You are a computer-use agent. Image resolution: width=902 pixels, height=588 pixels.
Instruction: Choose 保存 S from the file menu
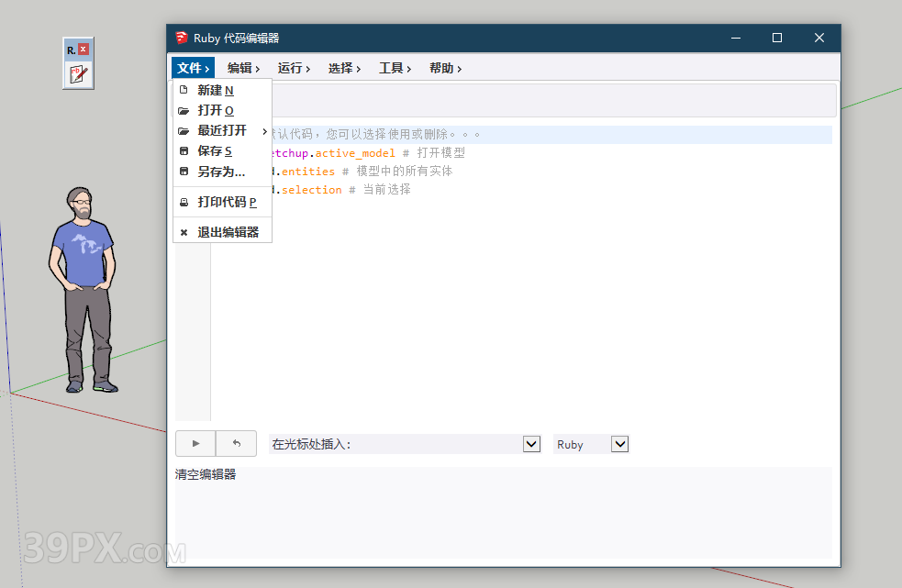(x=222, y=151)
